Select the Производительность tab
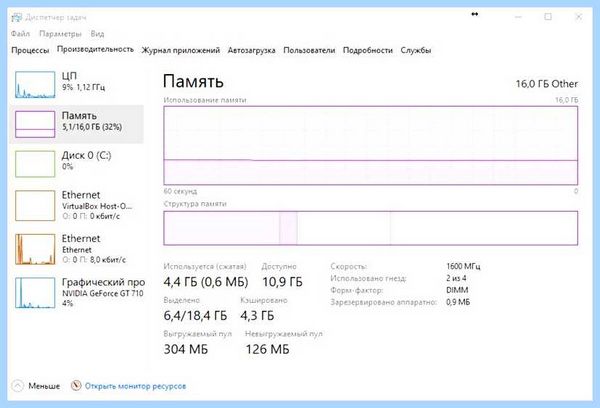The height and width of the screenshot is (408, 600). pyautogui.click(x=95, y=49)
